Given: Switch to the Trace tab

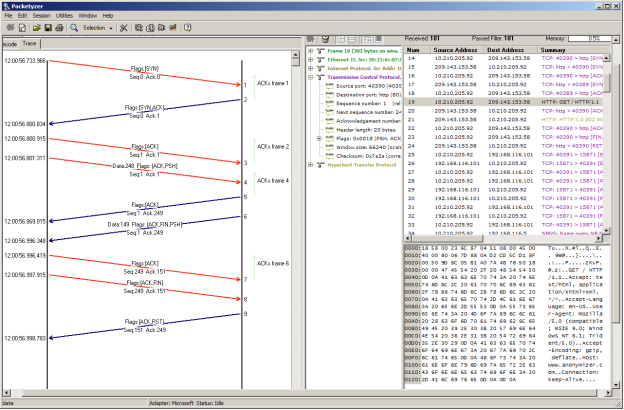Looking at the screenshot, I should [x=29, y=44].
